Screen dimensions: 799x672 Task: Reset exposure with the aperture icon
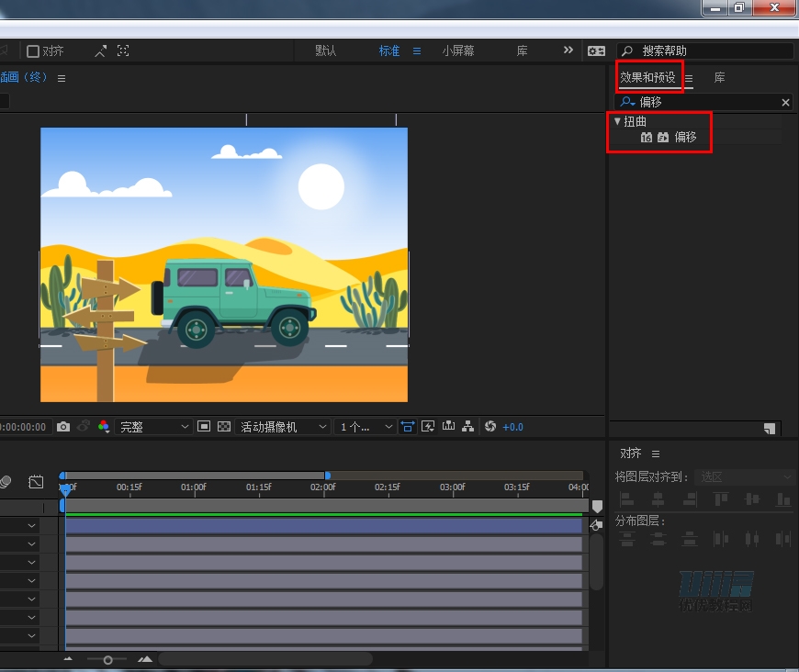point(490,427)
